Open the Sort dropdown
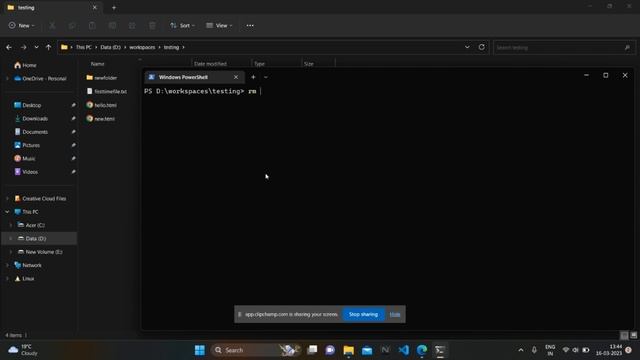Image resolution: width=640 pixels, height=360 pixels. pos(182,25)
